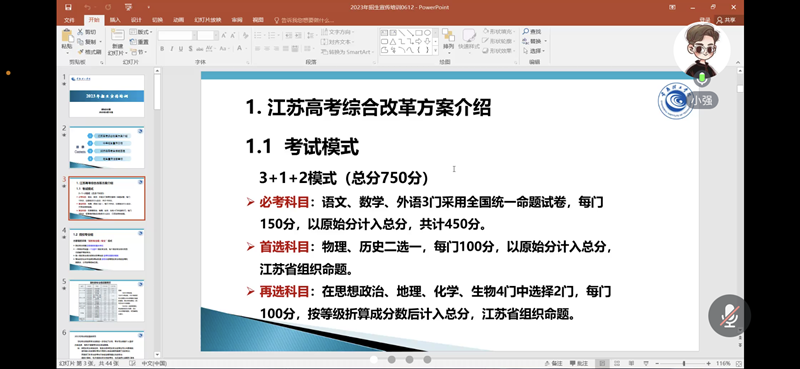Switch to the 切换 Transitions tab

pyautogui.click(x=157, y=20)
